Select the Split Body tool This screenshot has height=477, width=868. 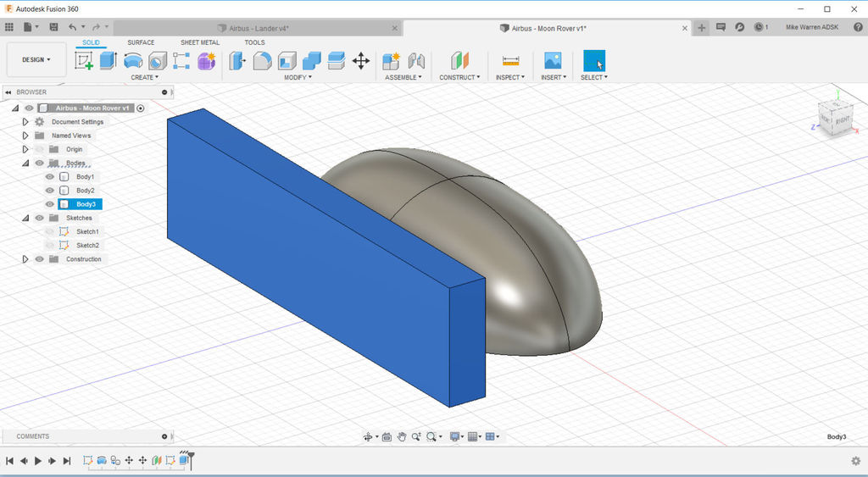tap(336, 60)
